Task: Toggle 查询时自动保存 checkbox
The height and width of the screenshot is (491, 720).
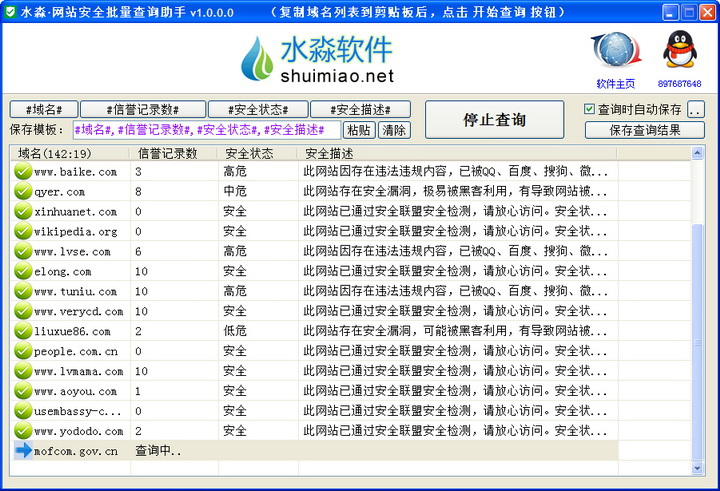Action: click(589, 109)
